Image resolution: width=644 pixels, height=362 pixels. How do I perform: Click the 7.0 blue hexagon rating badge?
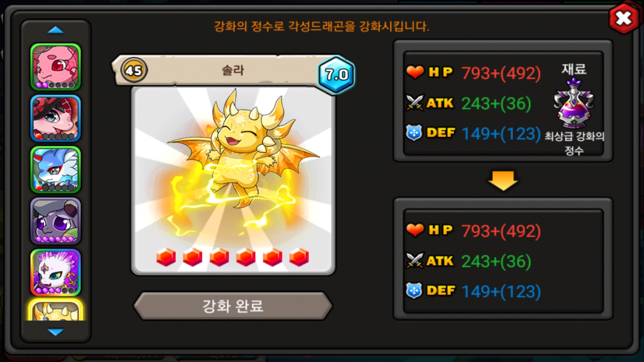pyautogui.click(x=336, y=74)
